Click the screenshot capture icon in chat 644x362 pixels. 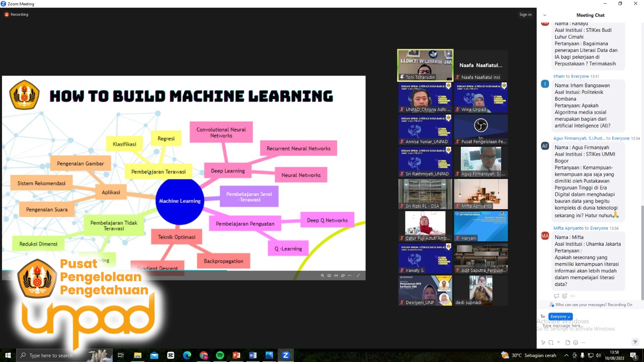click(551, 343)
